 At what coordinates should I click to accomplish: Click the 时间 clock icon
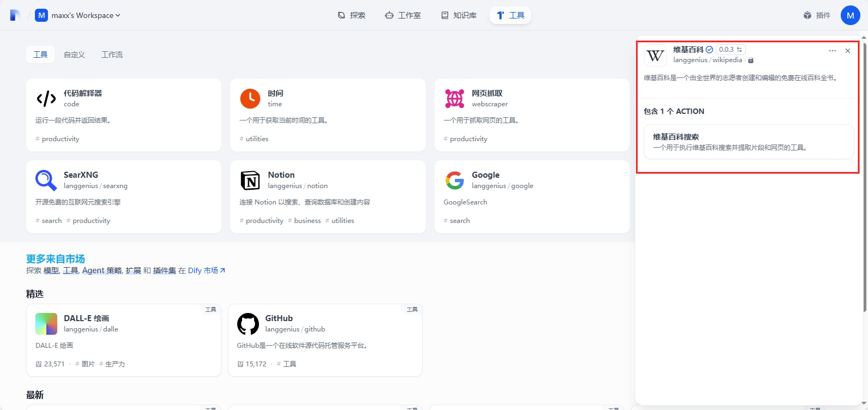pyautogui.click(x=250, y=99)
